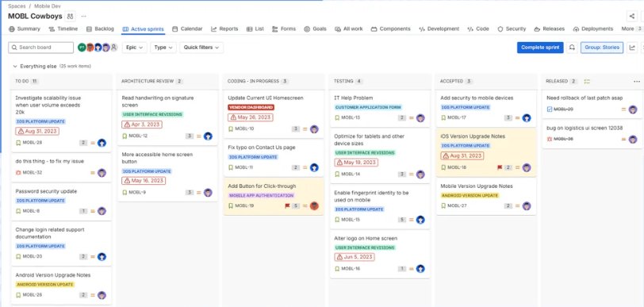Open the Backlog tab
The height and width of the screenshot is (307, 644).
pyautogui.click(x=100, y=29)
